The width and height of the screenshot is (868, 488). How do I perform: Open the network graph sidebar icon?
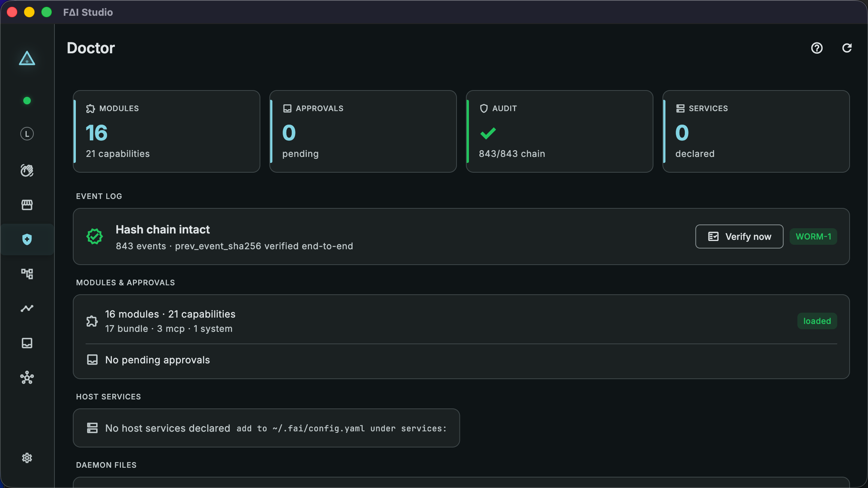click(27, 378)
